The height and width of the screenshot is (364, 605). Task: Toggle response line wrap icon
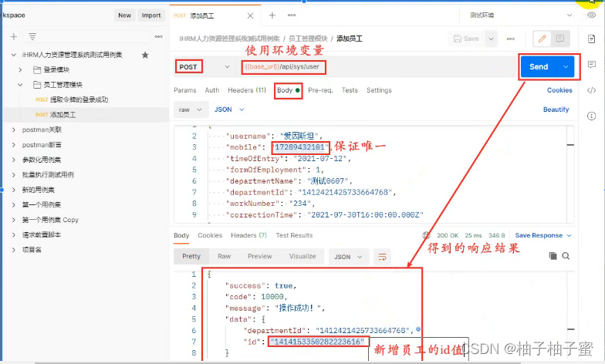[382, 257]
